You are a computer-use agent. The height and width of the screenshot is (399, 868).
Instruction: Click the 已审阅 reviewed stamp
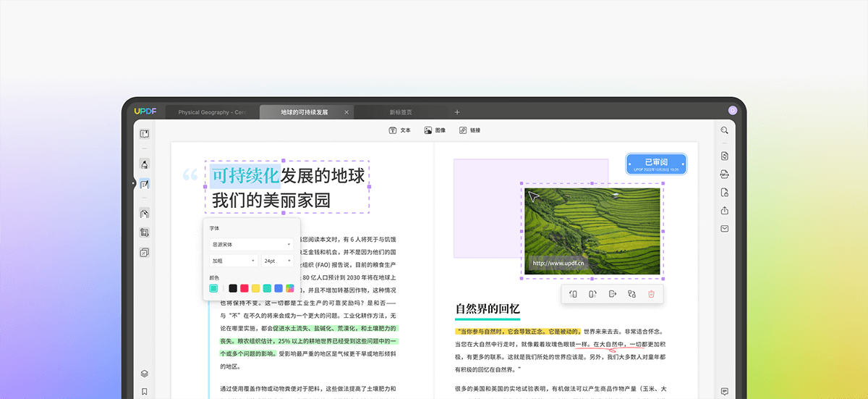click(656, 164)
